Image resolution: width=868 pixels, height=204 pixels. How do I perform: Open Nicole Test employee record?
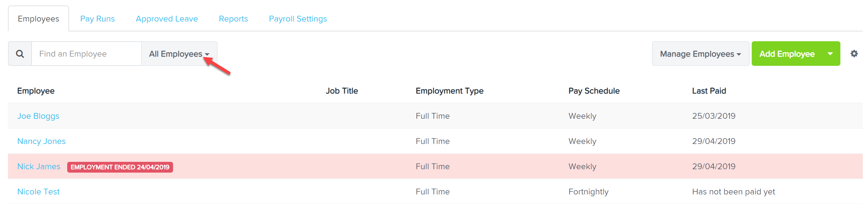pyautogui.click(x=38, y=191)
